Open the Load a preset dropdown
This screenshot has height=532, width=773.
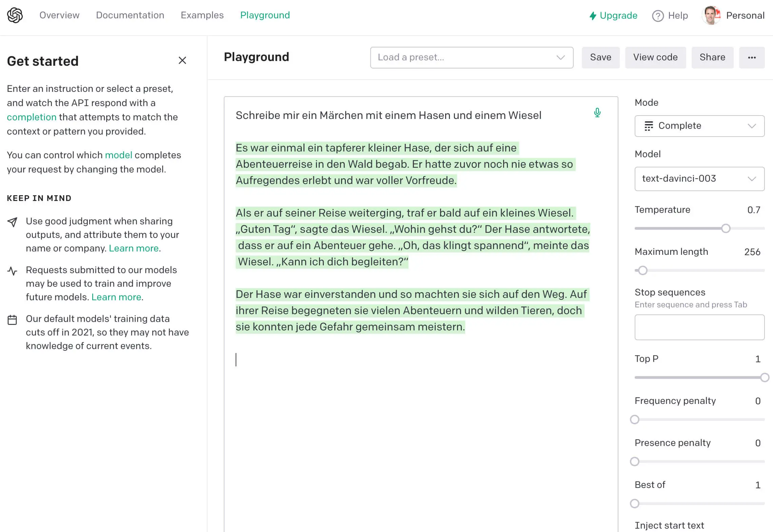[x=471, y=57]
